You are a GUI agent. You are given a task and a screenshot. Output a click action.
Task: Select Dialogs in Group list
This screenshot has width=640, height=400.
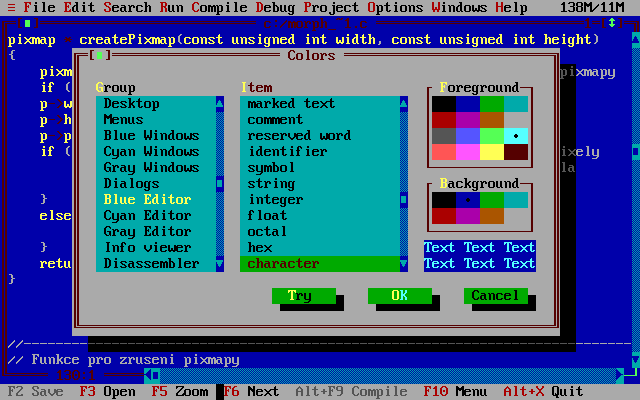coord(156,184)
